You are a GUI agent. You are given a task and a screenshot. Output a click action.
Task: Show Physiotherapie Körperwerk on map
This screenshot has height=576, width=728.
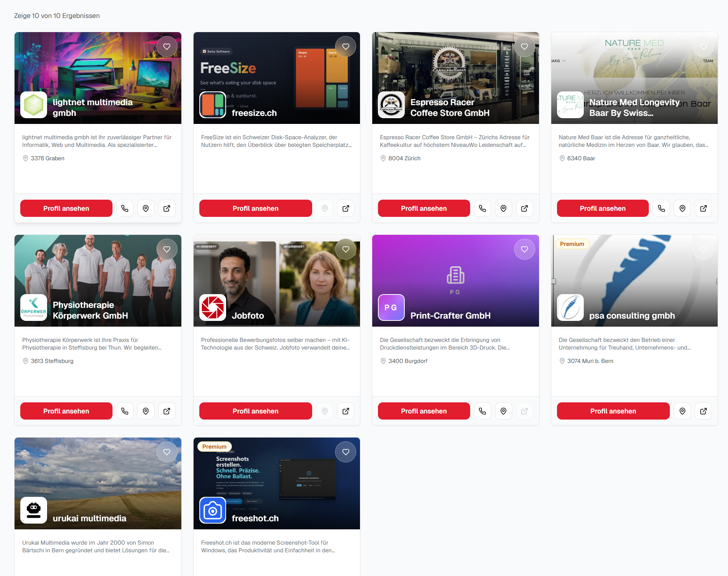(x=146, y=411)
